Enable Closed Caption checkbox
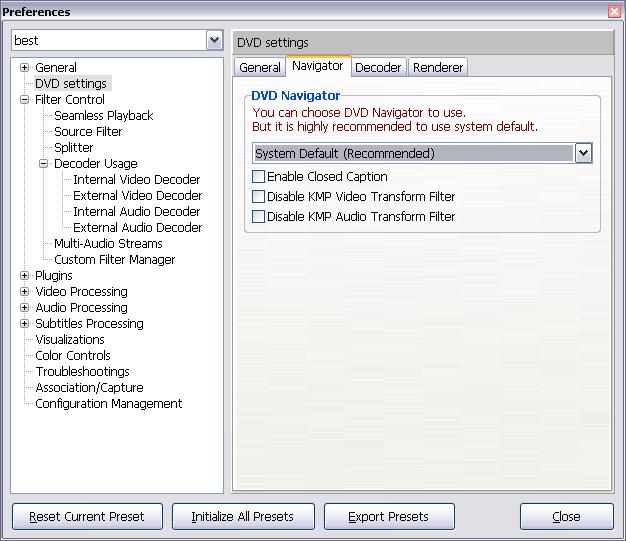This screenshot has width=626, height=541. 259,177
